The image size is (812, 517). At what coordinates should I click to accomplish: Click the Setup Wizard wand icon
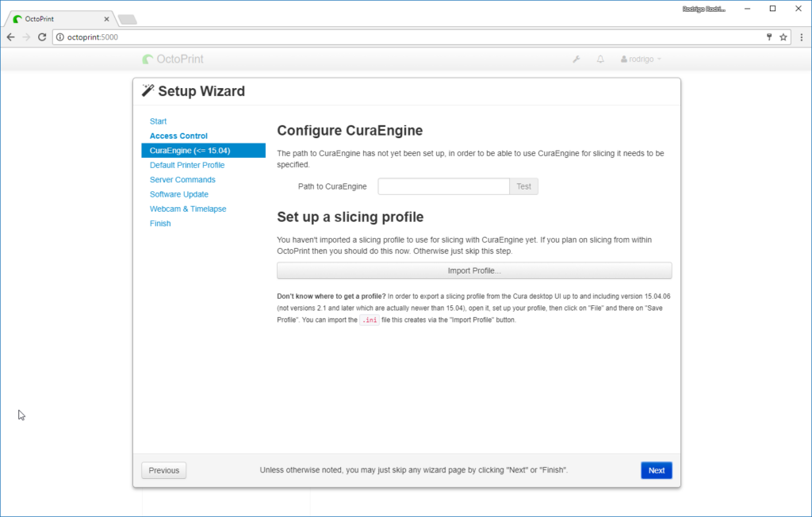click(147, 90)
